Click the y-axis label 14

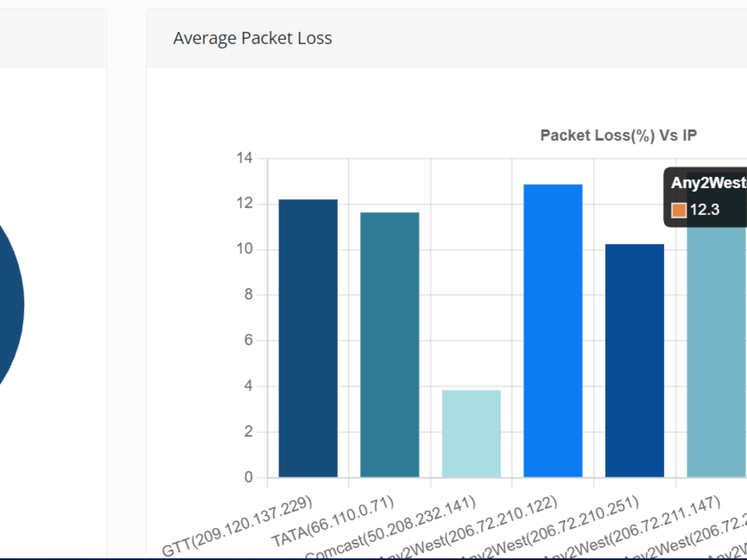(245, 158)
